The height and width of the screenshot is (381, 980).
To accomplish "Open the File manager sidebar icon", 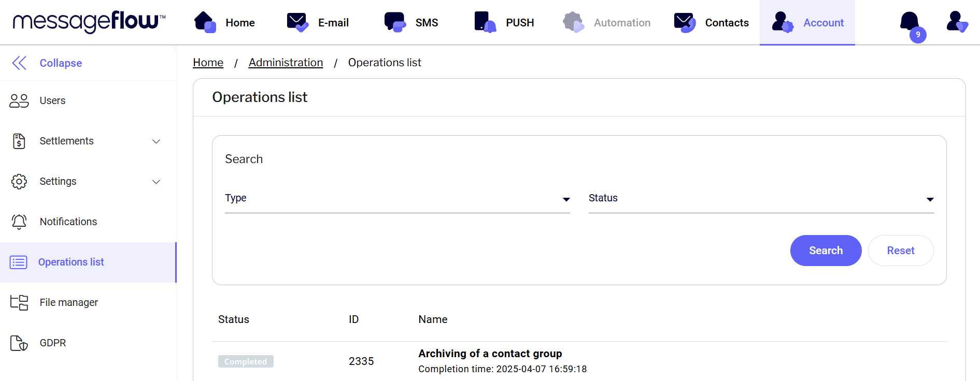I will (19, 302).
